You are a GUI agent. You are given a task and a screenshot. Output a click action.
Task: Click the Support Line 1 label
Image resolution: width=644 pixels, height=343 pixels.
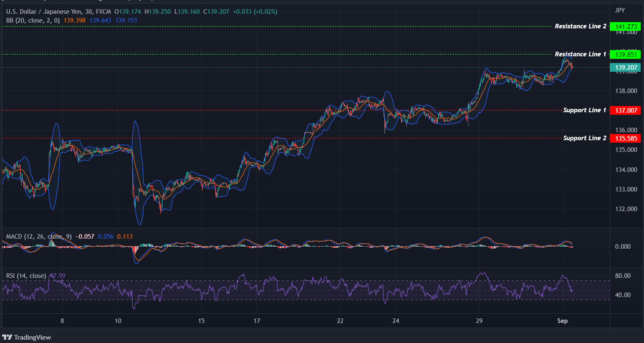click(584, 110)
